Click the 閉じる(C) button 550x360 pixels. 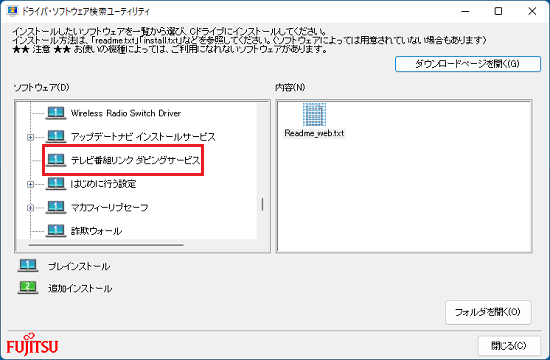509,346
